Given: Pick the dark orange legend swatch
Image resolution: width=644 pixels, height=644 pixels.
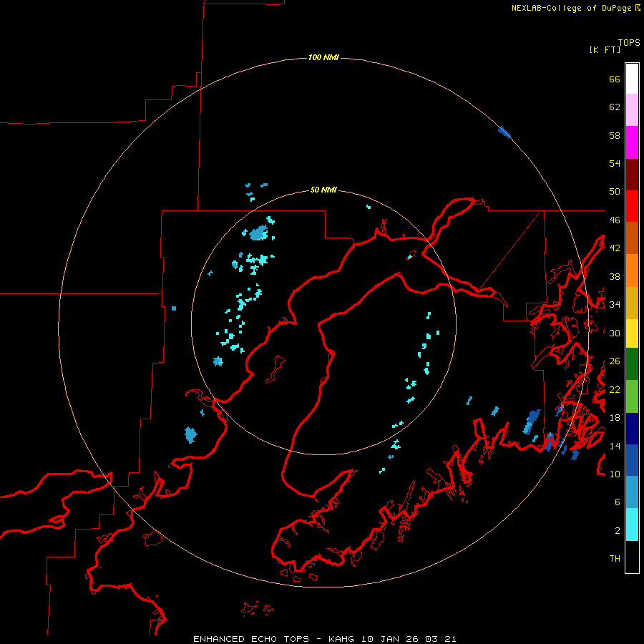Looking at the screenshot, I should [632, 238].
